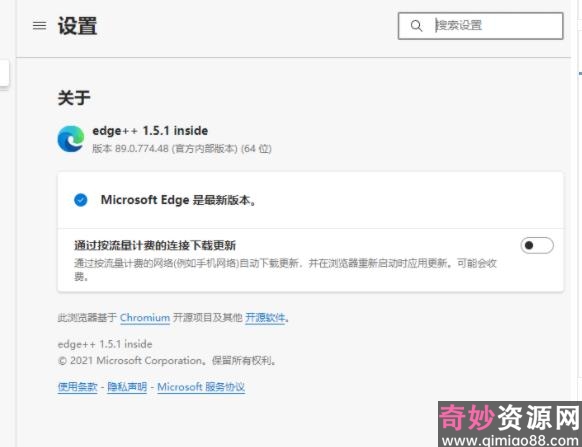Click the 2021 Microsoft Corporation copyright text
The image size is (582, 447).
(x=167, y=360)
